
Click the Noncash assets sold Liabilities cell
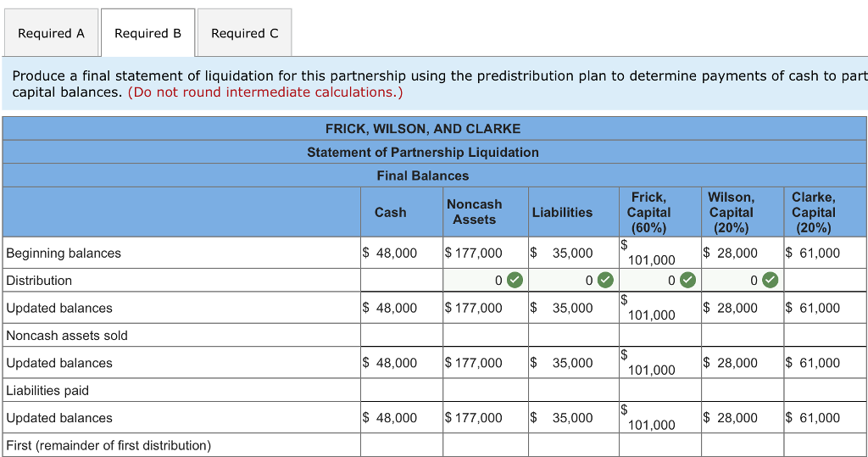coord(574,335)
